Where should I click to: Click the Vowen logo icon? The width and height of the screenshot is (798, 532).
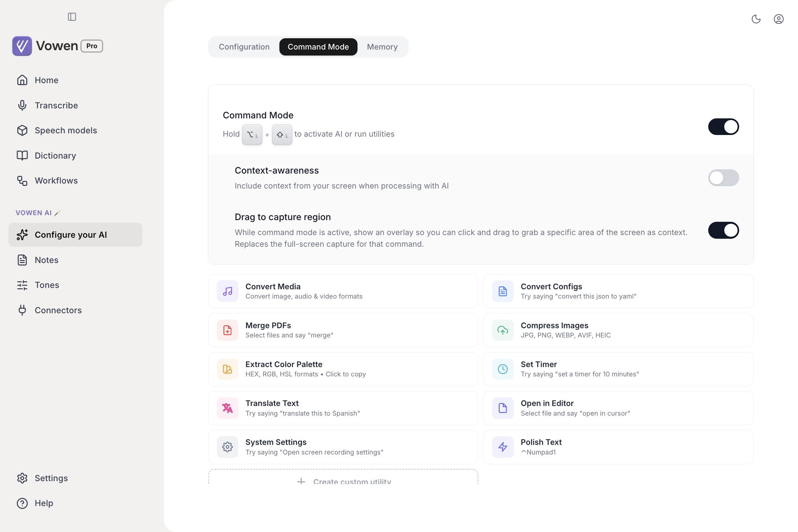click(x=22, y=46)
